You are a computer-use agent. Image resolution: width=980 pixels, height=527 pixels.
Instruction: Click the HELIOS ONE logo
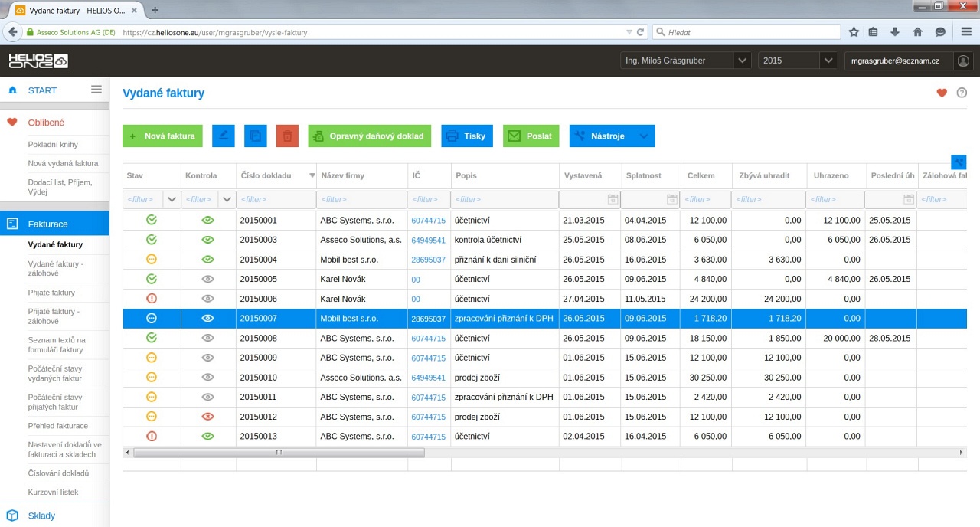[38, 61]
